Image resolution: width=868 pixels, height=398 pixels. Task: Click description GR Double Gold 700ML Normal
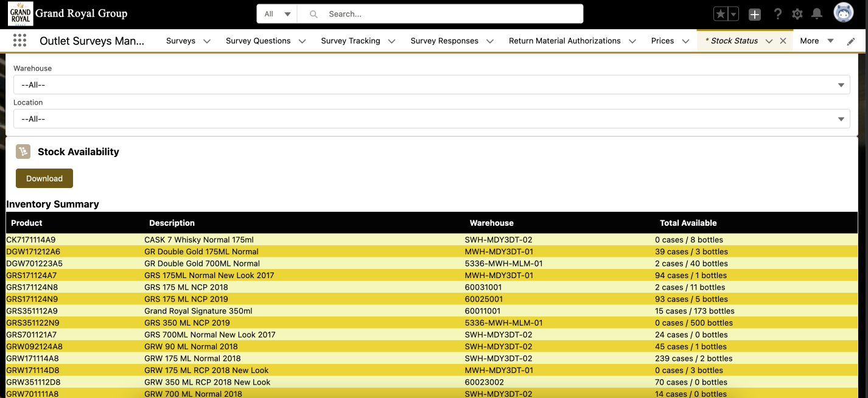pyautogui.click(x=202, y=264)
